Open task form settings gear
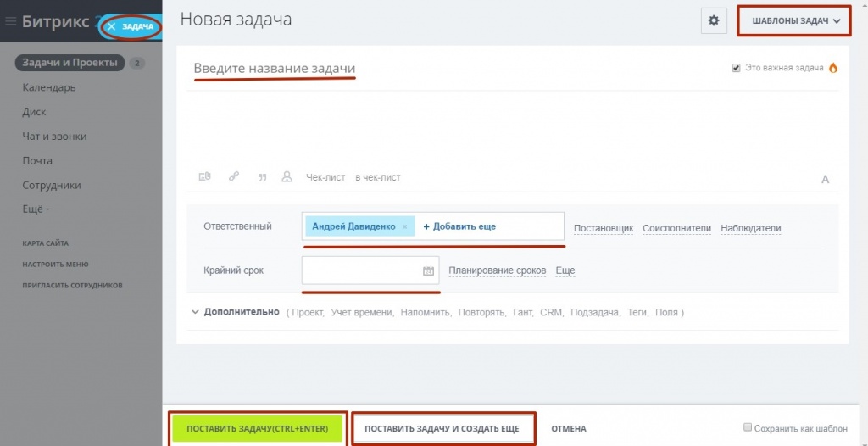The width and height of the screenshot is (868, 446). (x=714, y=20)
